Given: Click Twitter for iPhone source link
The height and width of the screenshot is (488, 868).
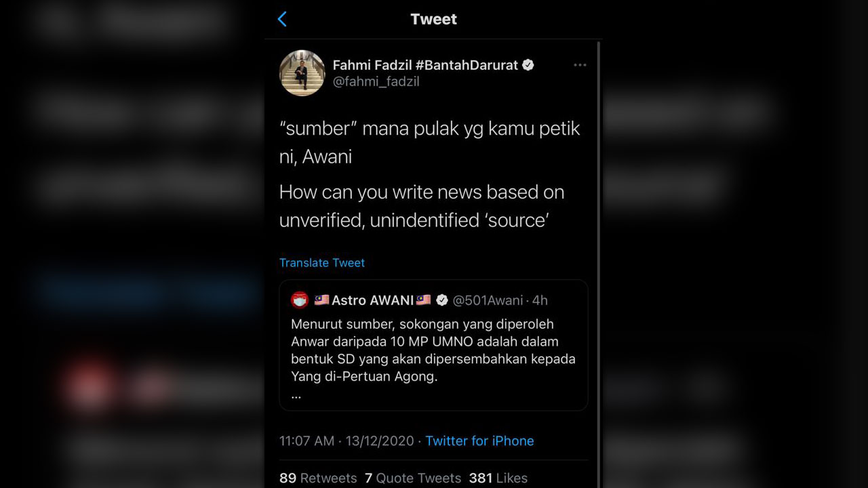Looking at the screenshot, I should tap(479, 441).
